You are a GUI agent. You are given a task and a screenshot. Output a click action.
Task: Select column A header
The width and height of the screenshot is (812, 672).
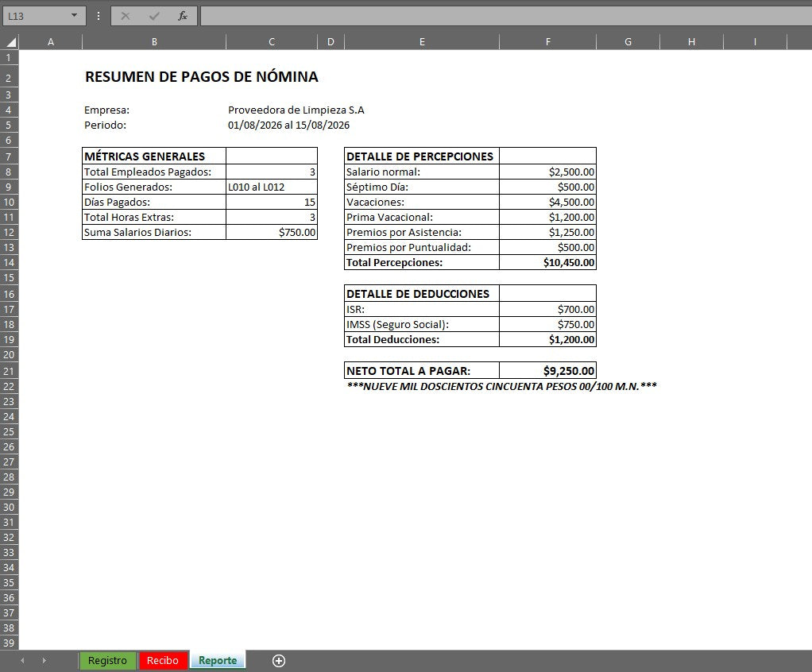(51, 42)
